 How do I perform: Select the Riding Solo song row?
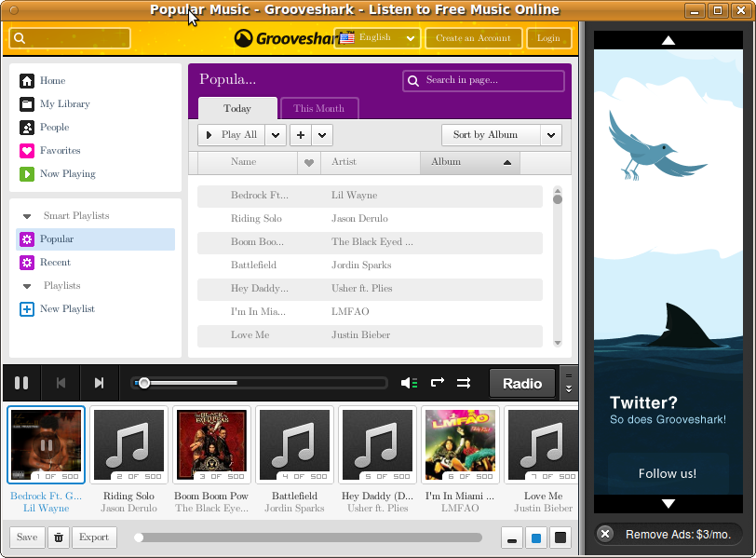point(370,219)
